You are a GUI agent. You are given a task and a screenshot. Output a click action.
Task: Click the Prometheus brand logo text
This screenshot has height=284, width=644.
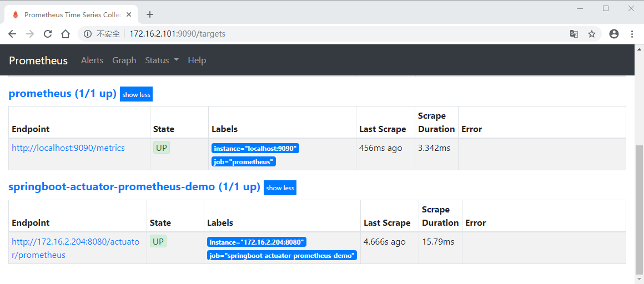coord(38,60)
